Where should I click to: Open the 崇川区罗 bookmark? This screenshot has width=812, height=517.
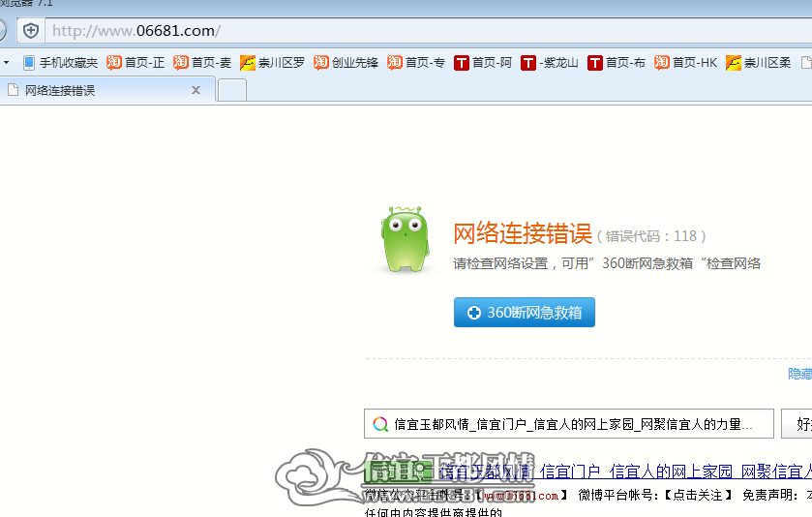(x=272, y=63)
